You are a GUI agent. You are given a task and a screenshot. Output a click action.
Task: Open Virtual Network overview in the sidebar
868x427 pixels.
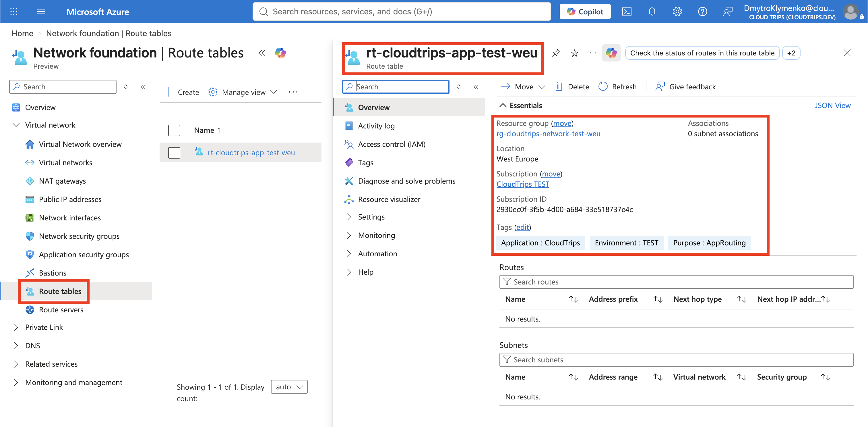[x=80, y=144]
